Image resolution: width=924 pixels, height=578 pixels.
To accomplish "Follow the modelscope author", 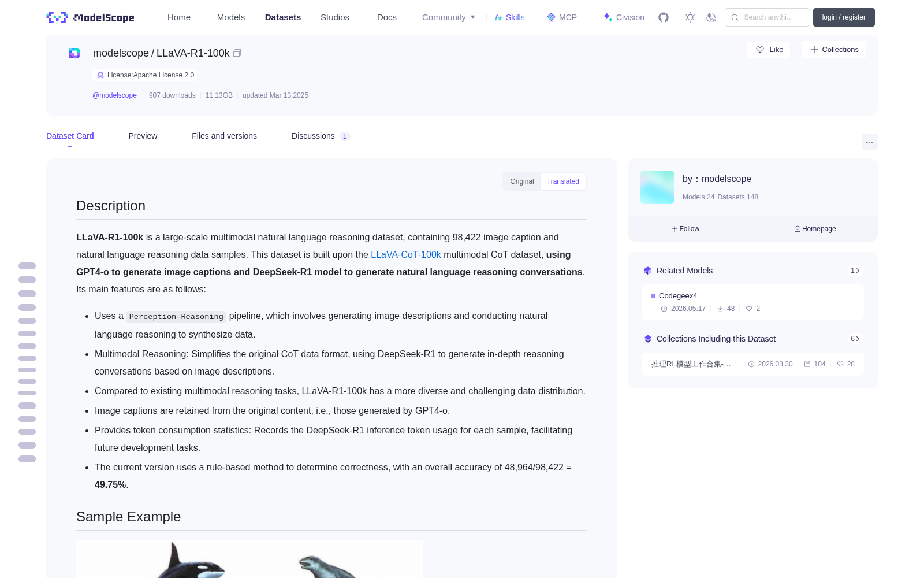I will pyautogui.click(x=685, y=229).
